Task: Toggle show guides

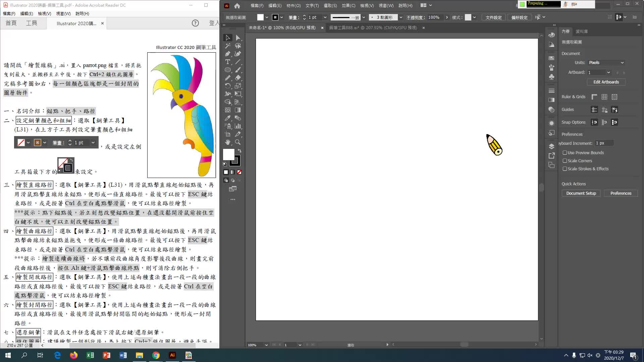Action: (594, 110)
